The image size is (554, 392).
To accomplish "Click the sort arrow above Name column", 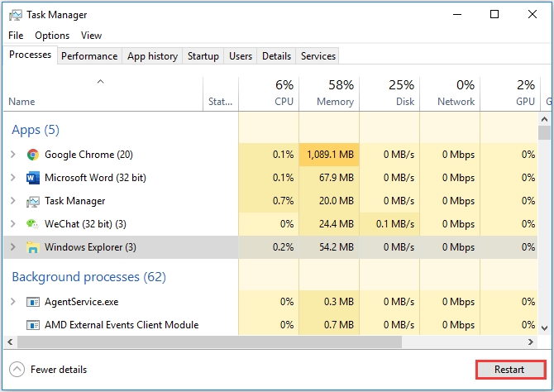I will coord(100,82).
